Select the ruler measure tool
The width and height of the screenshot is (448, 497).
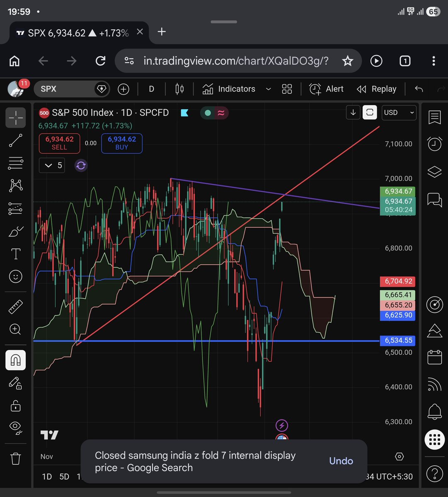(x=15, y=307)
